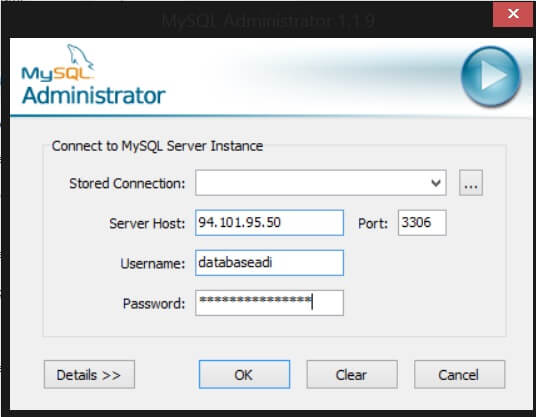Reset the form with Clear button
Screen dimensions: 536x417
pos(352,375)
